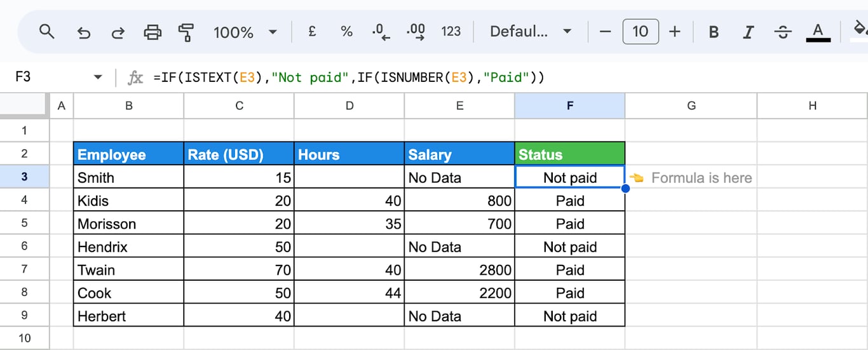Screen dimensions: 868x350
Task: Click the hours cell showing 35
Action: [349, 223]
